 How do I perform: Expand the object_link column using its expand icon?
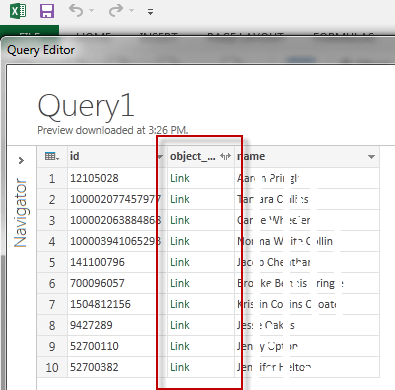click(x=226, y=156)
